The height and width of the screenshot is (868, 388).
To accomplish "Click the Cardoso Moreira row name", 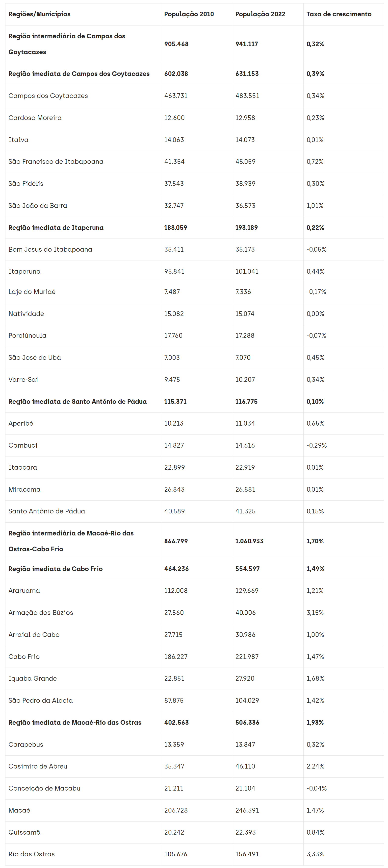I will pyautogui.click(x=35, y=118).
